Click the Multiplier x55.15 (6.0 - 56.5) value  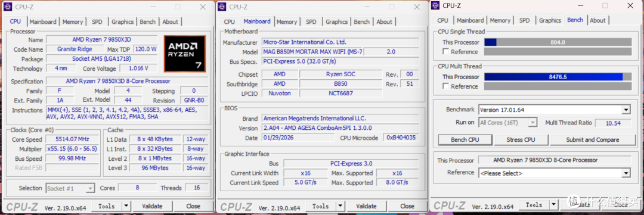click(72, 149)
